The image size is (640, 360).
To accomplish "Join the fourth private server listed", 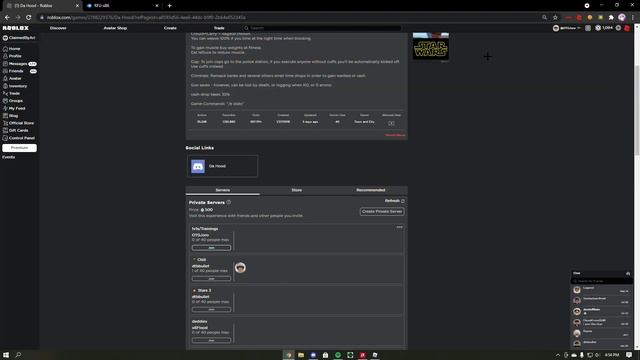I will (x=211, y=340).
